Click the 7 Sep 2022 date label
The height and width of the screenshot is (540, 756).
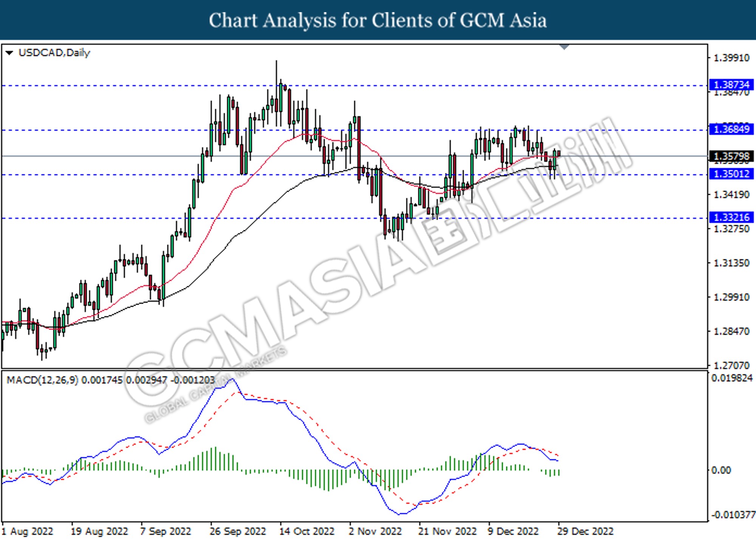(x=166, y=531)
